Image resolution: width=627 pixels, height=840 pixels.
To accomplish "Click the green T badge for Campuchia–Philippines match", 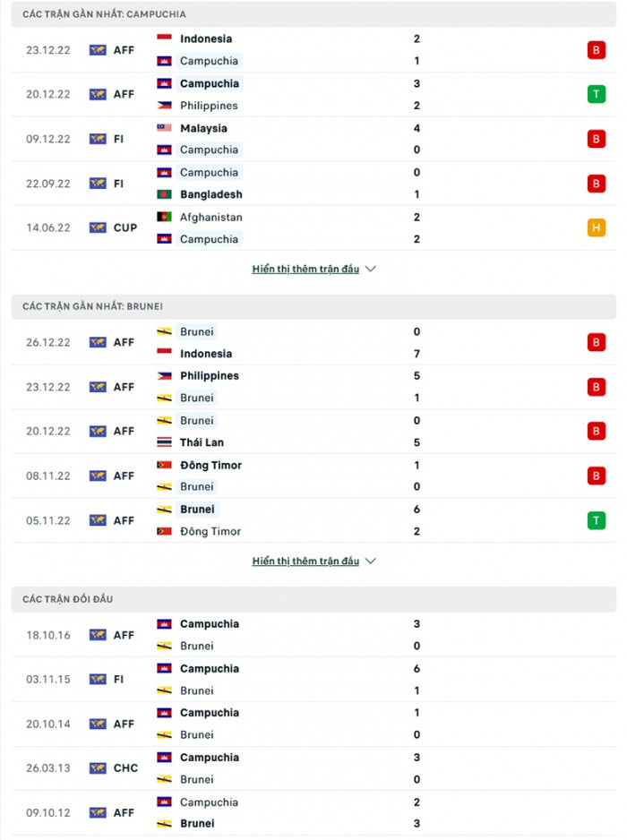I will [596, 94].
